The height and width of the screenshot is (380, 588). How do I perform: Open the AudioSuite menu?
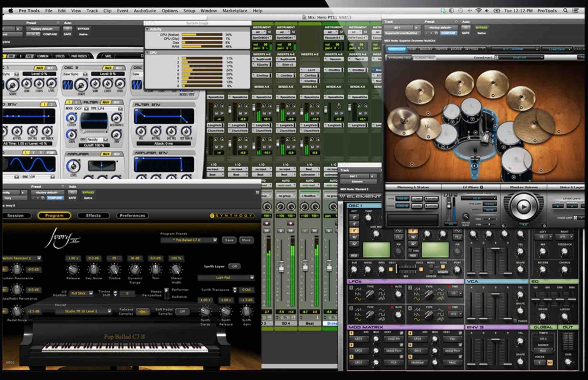(144, 11)
